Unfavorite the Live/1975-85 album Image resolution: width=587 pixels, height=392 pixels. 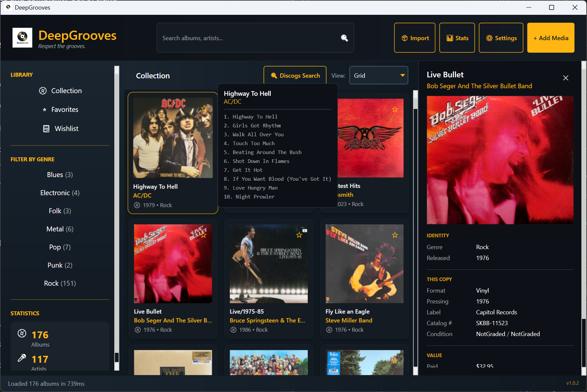299,235
